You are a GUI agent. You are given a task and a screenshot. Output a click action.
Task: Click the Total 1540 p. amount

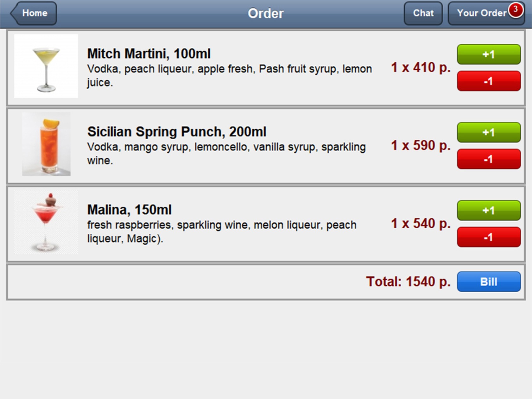[408, 282]
